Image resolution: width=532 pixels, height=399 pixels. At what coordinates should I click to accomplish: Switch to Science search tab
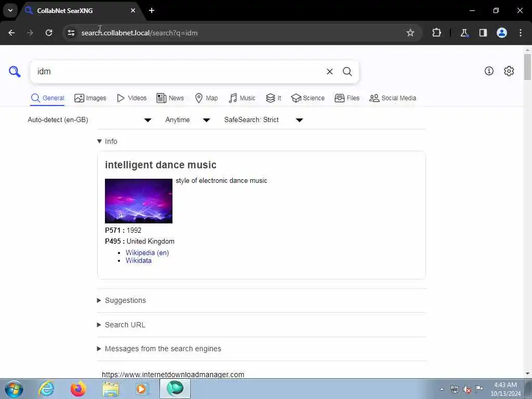tap(308, 98)
